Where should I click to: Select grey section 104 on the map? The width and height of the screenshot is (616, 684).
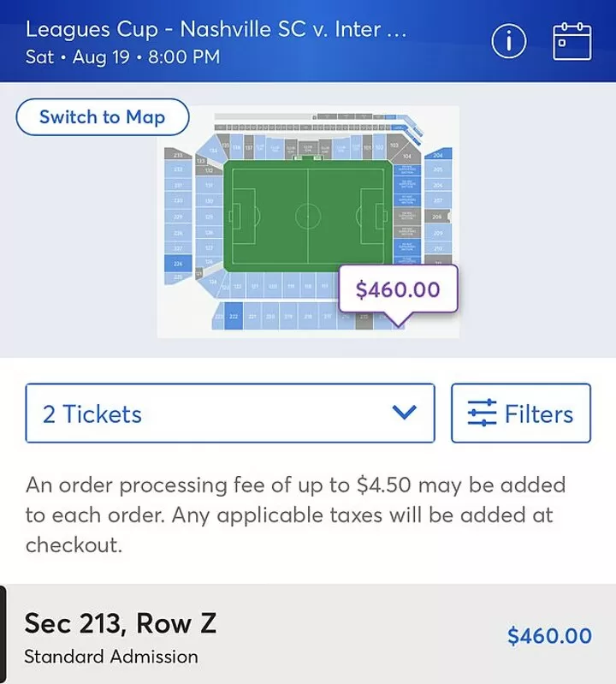pyautogui.click(x=407, y=156)
